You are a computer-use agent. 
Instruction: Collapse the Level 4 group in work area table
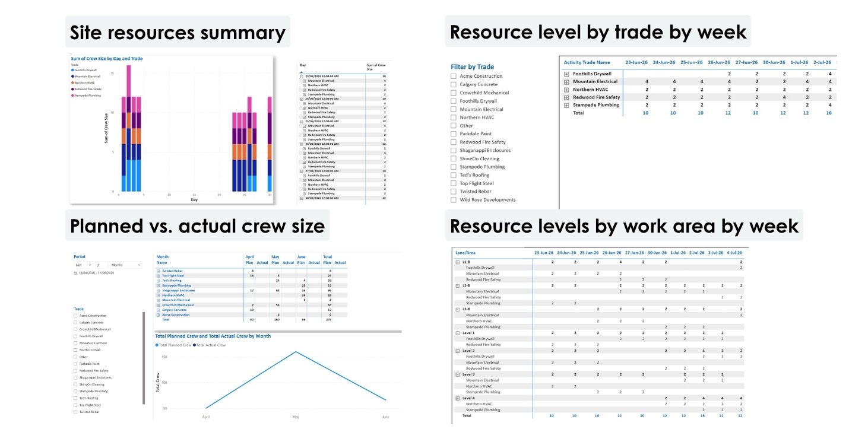458,398
